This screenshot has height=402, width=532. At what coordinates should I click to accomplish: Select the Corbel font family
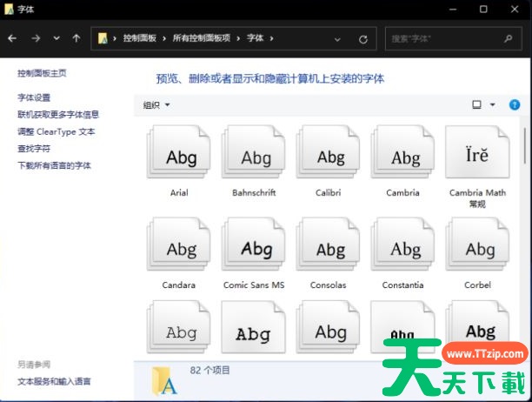tap(477, 253)
